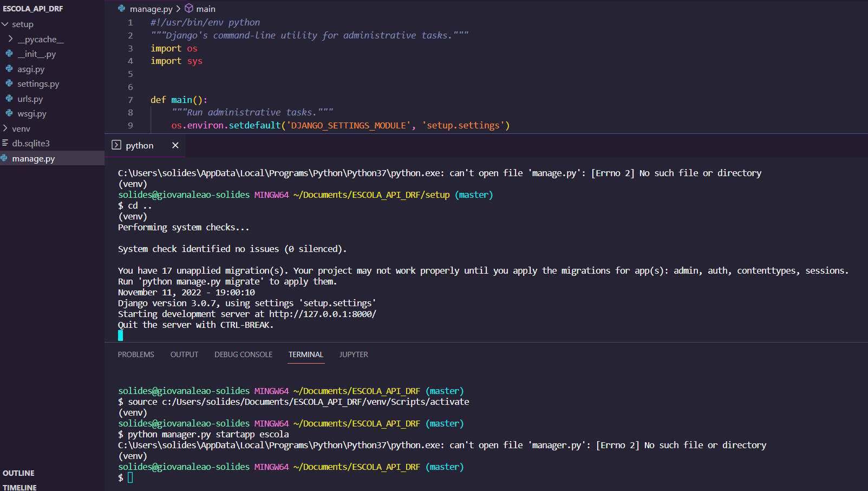Click the terminal shell icon on the python tab
The image size is (868, 491).
point(116,145)
